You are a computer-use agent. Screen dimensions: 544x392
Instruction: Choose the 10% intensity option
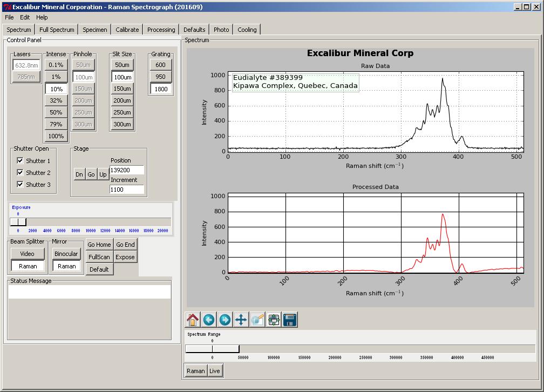coord(56,89)
